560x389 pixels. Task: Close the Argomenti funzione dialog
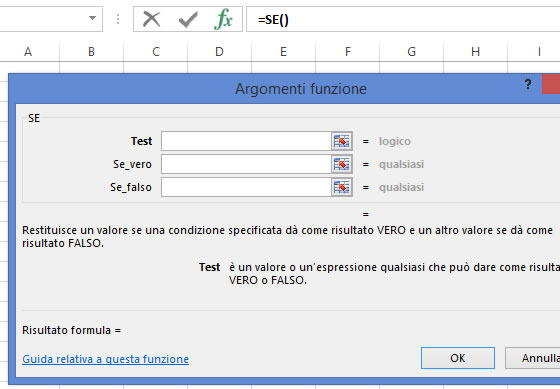pos(551,84)
